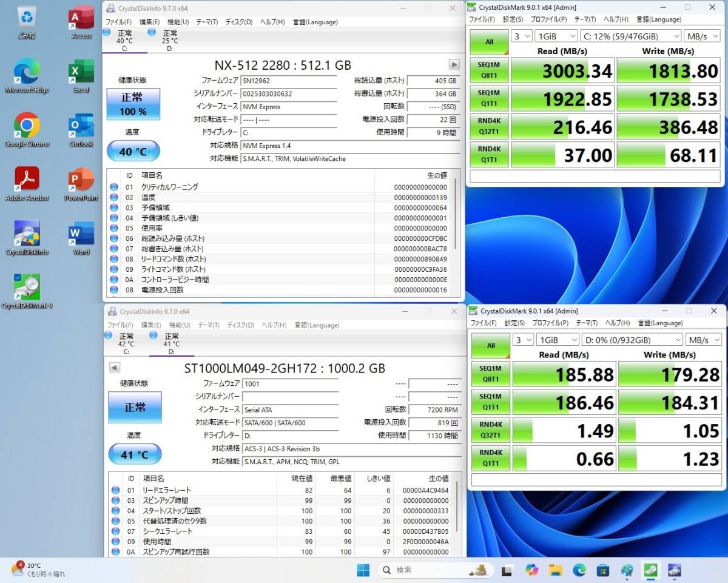Image resolution: width=728 pixels, height=583 pixels.
Task: Select the シークエラーレート row in the SMART list
Action: pyautogui.click(x=281, y=531)
